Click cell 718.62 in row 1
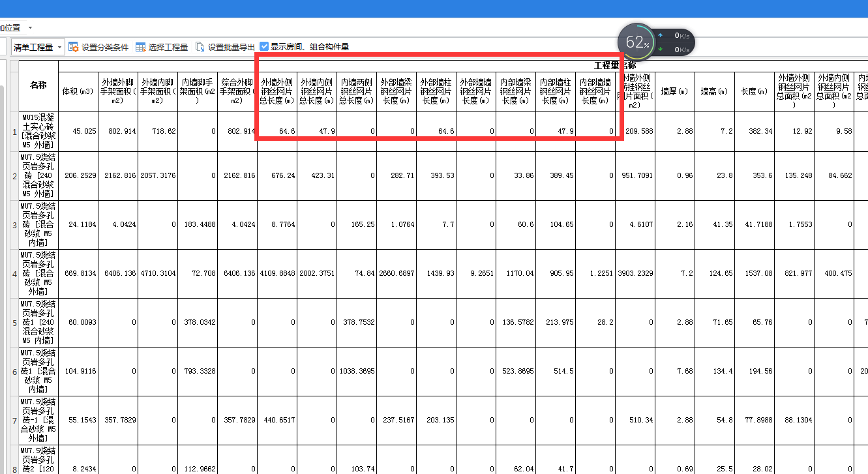868x474 pixels. [x=157, y=132]
